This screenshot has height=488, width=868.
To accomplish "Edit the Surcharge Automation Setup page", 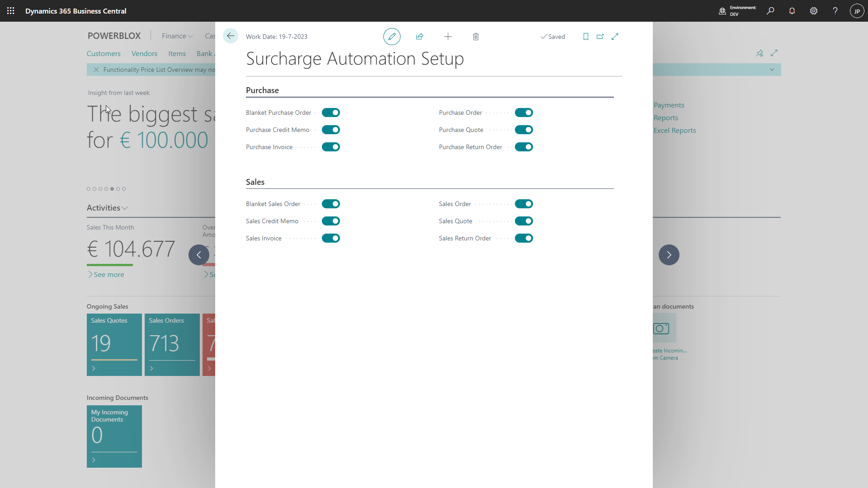I will click(x=392, y=37).
